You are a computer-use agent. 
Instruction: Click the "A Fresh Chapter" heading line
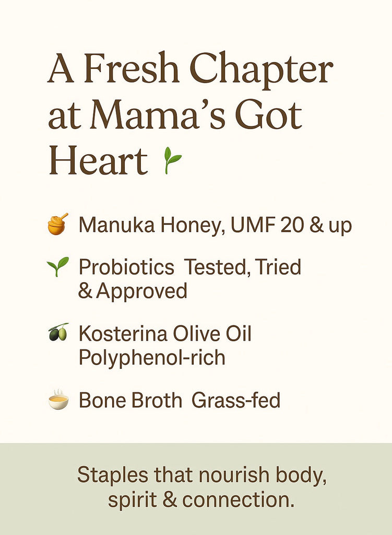coord(190,72)
